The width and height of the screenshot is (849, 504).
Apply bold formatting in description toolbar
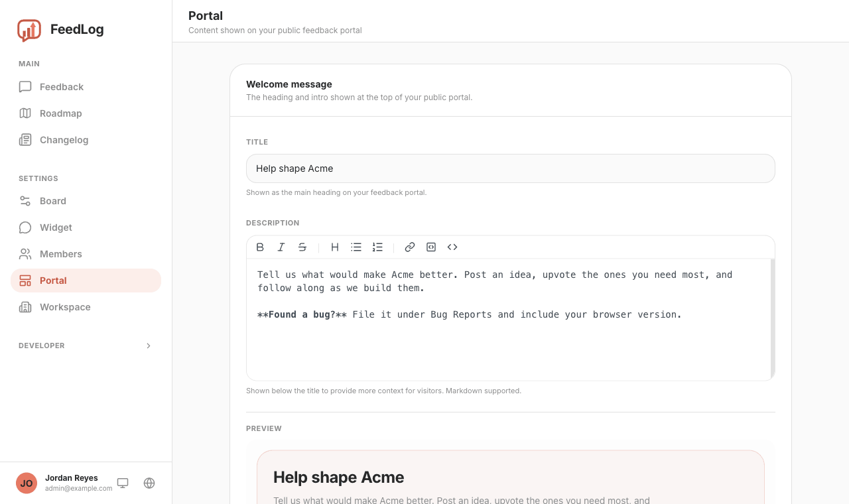tap(260, 247)
